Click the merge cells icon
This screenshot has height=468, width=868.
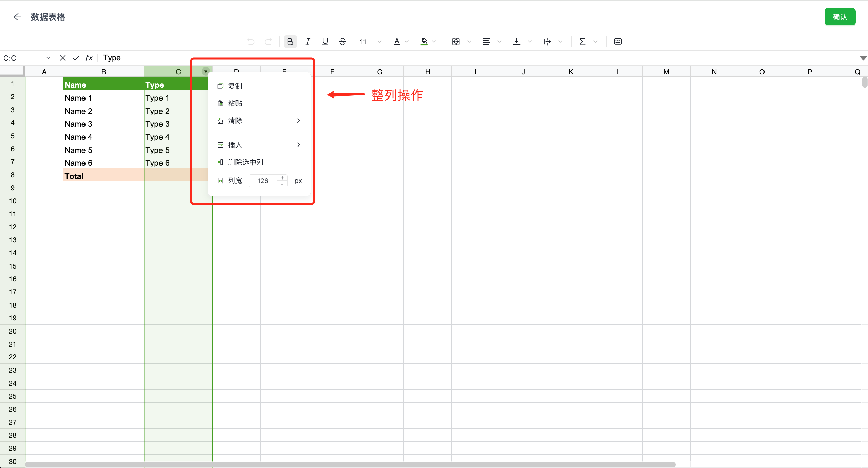pyautogui.click(x=456, y=42)
